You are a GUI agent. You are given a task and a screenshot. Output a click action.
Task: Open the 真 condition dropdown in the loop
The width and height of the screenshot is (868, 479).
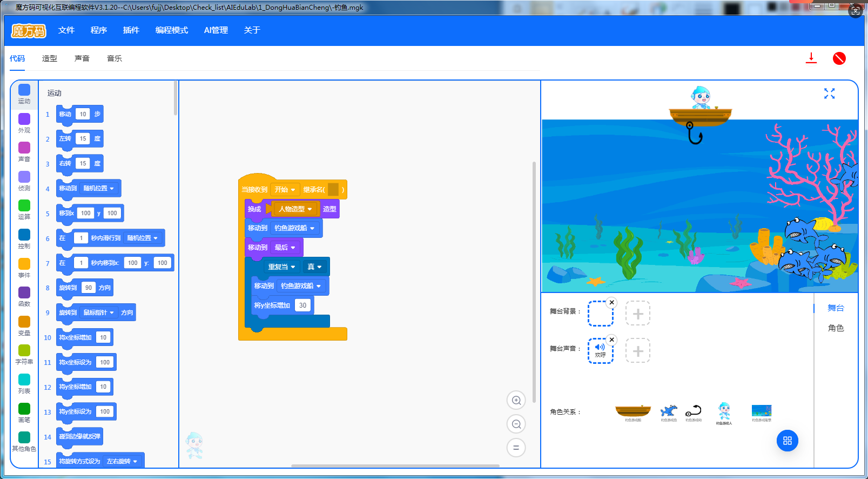pos(314,267)
